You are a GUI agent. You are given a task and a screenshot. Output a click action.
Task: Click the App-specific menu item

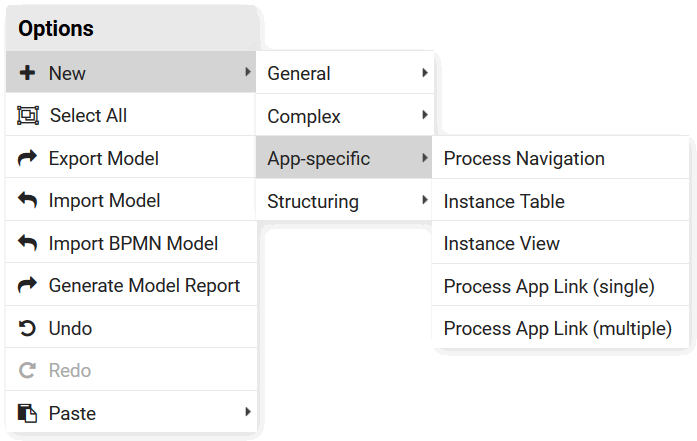tap(319, 158)
